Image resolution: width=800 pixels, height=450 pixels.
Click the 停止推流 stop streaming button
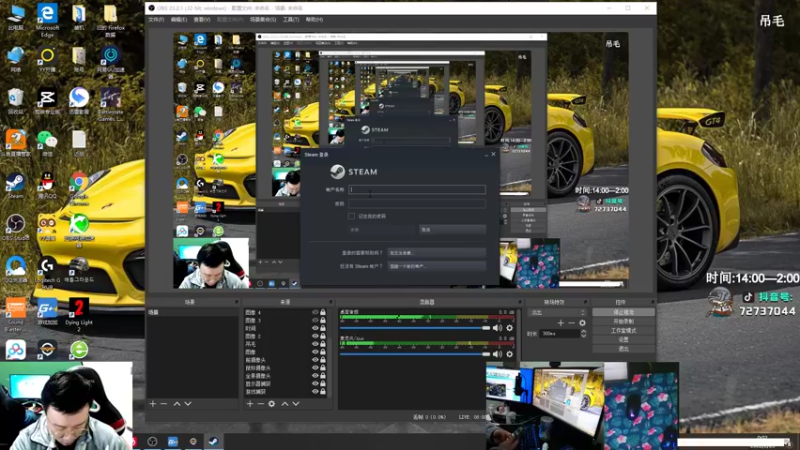[x=623, y=312]
